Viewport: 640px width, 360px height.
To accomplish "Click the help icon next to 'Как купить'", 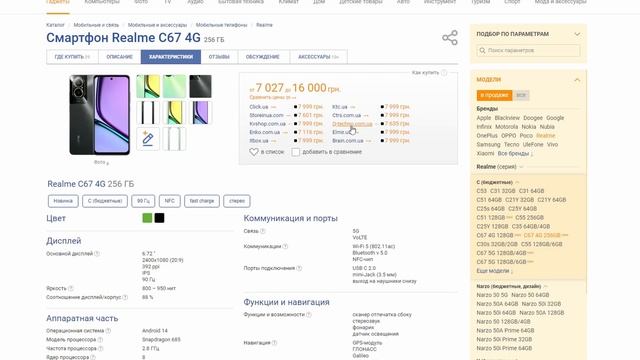I will (444, 73).
